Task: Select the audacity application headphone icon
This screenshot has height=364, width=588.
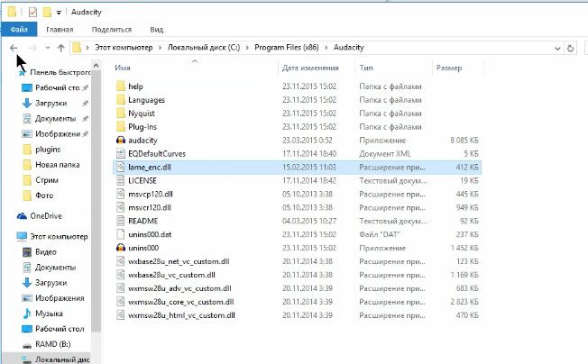Action: click(x=120, y=140)
